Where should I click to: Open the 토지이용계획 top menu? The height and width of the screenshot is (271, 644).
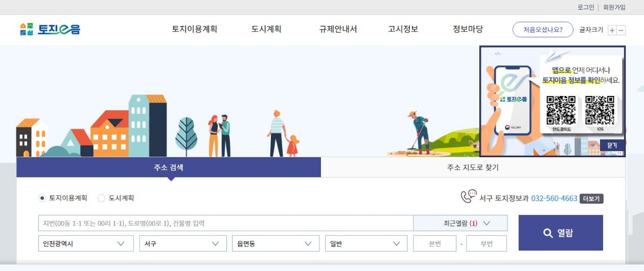click(195, 29)
